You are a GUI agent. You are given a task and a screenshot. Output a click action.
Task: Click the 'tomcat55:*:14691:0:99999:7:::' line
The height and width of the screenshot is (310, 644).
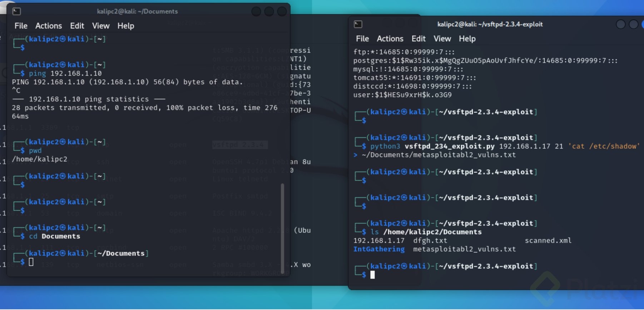(x=415, y=77)
